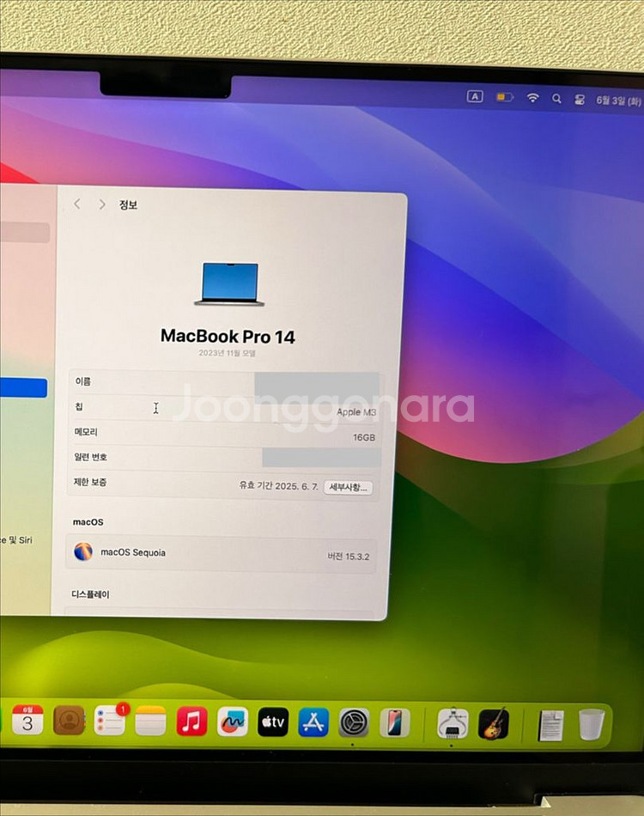Open the App Store from the Dock
Screen dimensions: 644x816
tap(313, 722)
